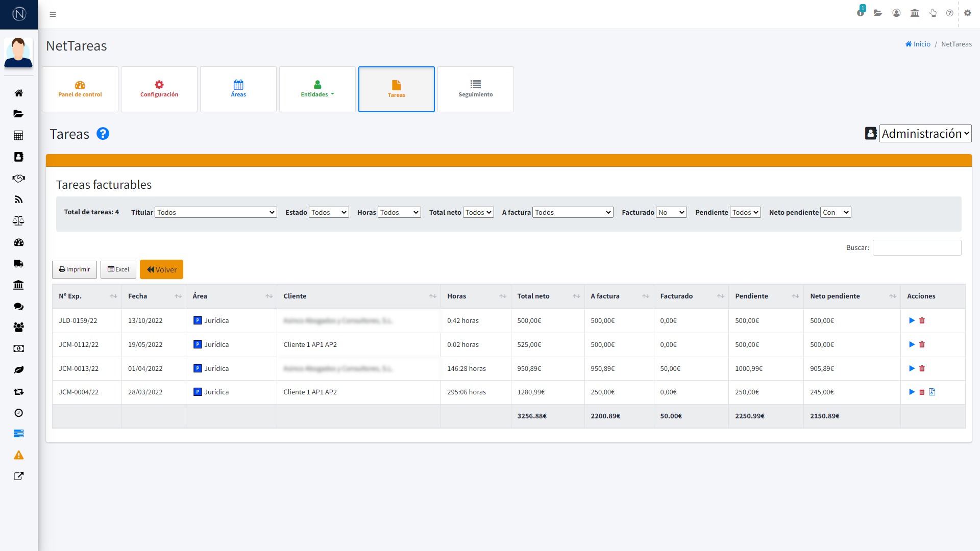The height and width of the screenshot is (551, 980).
Task: Export the table with Excel button
Action: pyautogui.click(x=118, y=269)
